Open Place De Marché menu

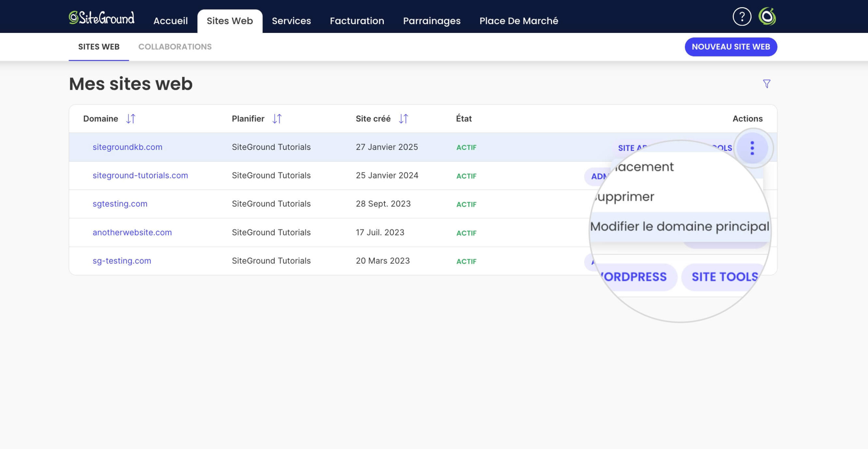(519, 21)
